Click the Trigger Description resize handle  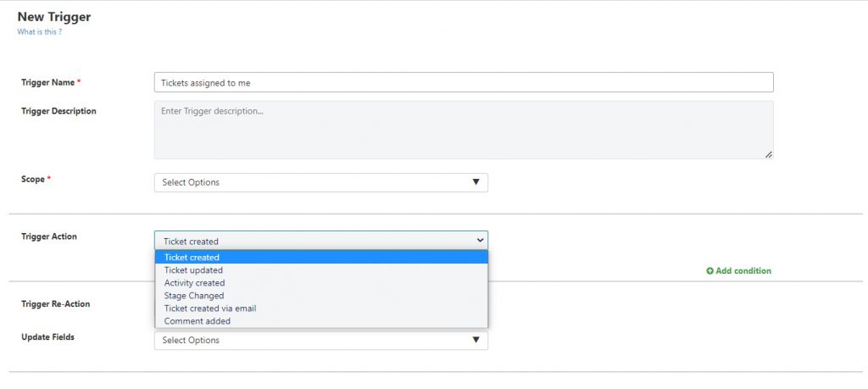tap(768, 155)
